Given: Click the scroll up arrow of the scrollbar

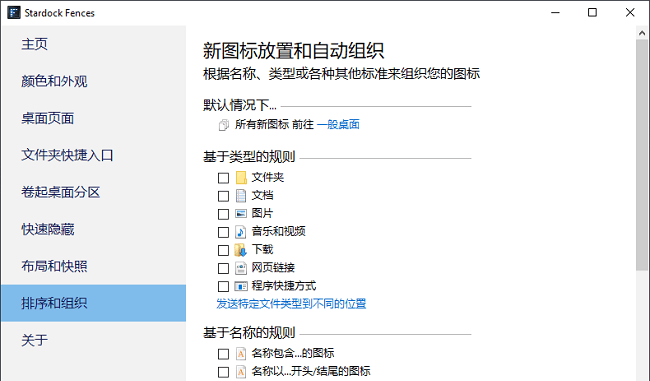Looking at the screenshot, I should (642, 33).
